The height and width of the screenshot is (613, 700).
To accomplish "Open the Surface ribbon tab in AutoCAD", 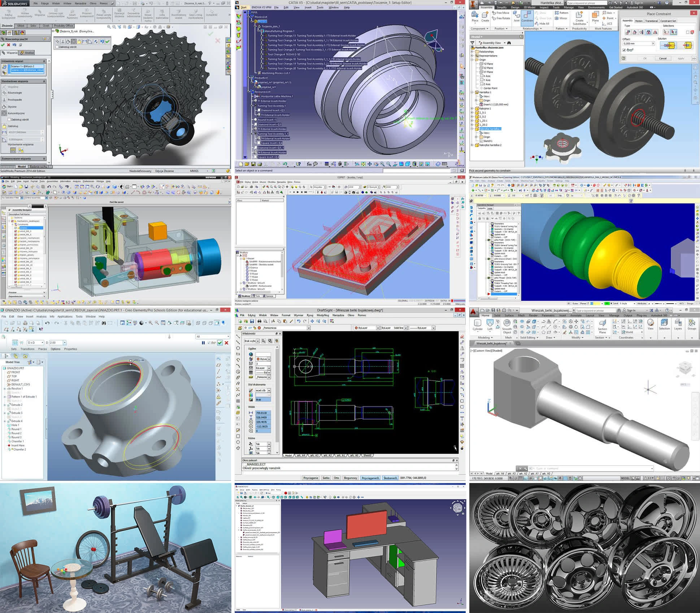I will click(x=509, y=315).
